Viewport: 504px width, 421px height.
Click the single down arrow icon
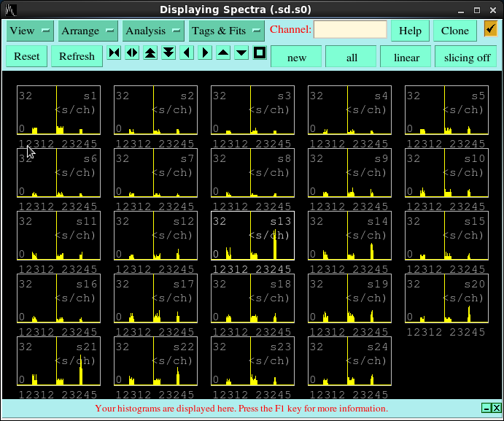click(241, 53)
